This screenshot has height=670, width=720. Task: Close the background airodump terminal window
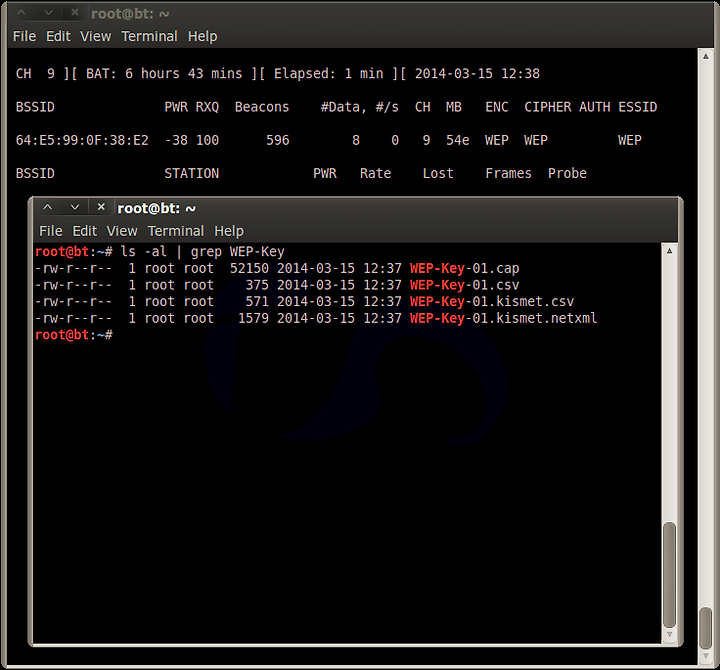click(x=75, y=12)
